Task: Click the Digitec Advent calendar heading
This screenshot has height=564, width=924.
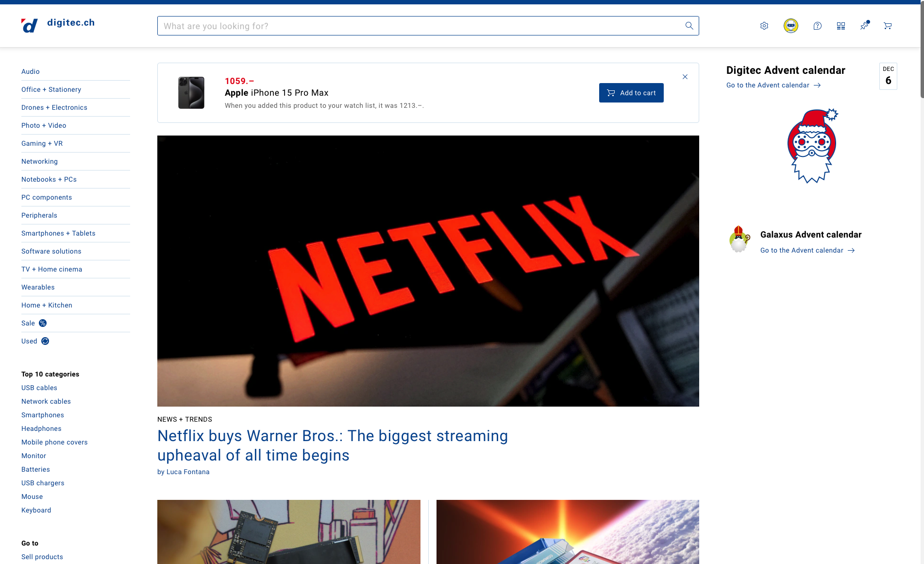Action: pyautogui.click(x=786, y=70)
